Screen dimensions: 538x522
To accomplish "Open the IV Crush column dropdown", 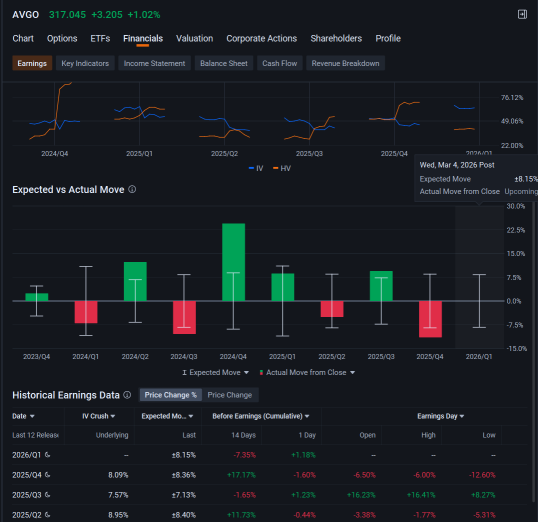I will [x=113, y=416].
